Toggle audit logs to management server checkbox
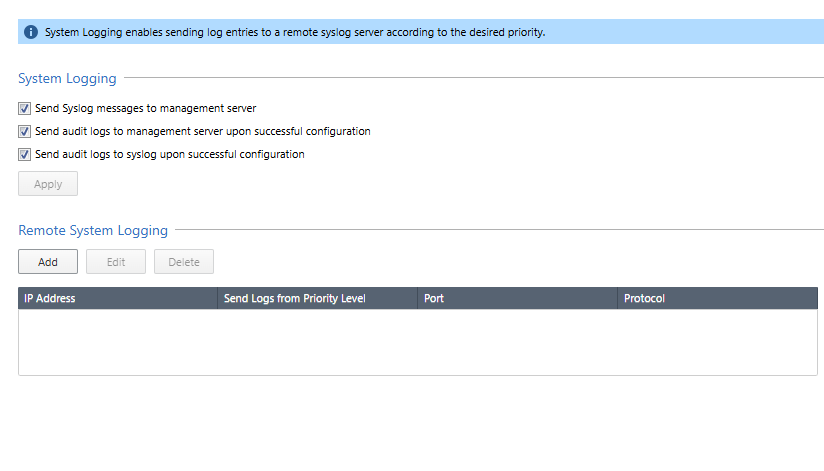This screenshot has width=824, height=471. click(24, 131)
